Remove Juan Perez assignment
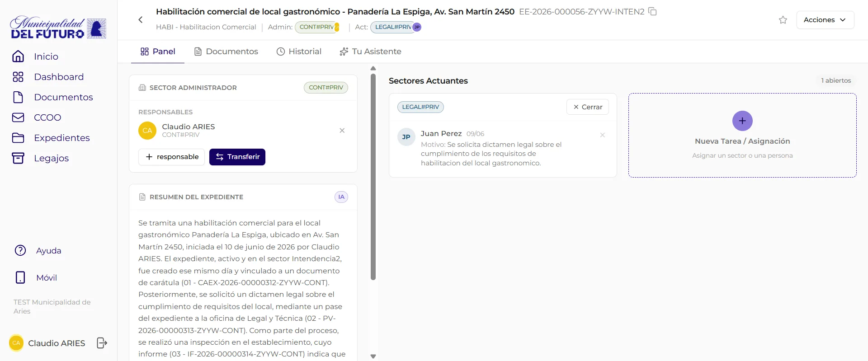Viewport: 868px width, 361px height. [x=602, y=135]
